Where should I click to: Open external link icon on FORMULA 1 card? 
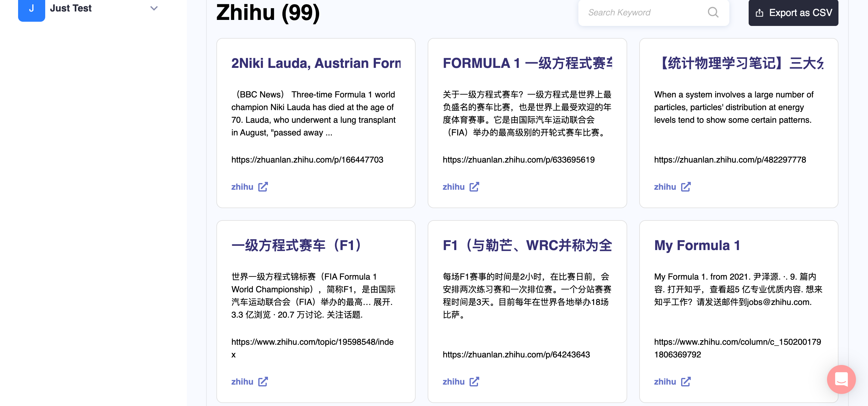coord(474,187)
